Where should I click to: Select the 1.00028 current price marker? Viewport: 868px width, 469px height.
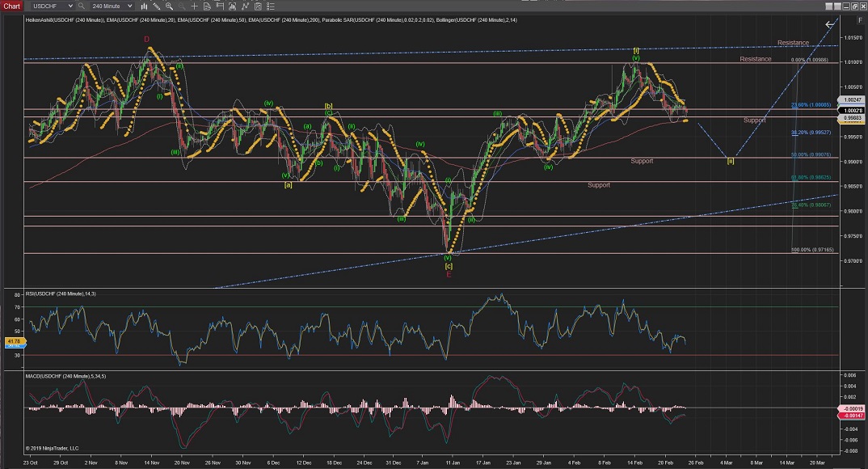851,111
